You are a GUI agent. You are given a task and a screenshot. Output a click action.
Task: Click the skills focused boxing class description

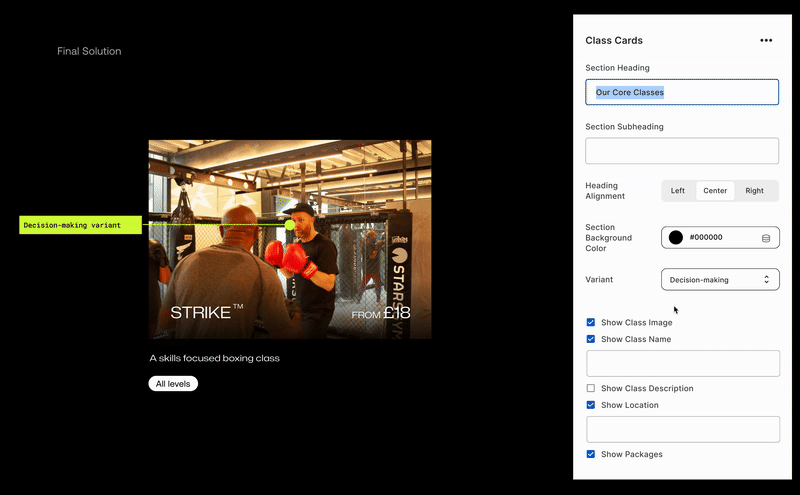click(214, 358)
